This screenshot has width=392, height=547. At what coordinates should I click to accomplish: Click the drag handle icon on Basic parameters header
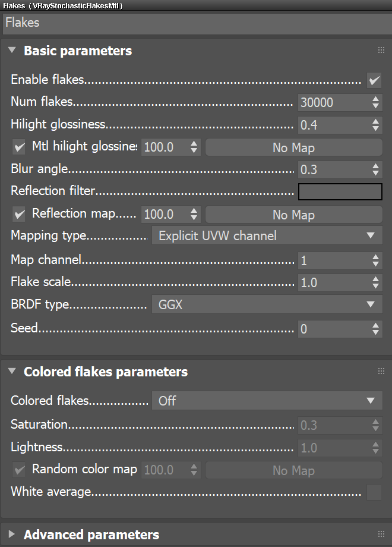[x=381, y=50]
